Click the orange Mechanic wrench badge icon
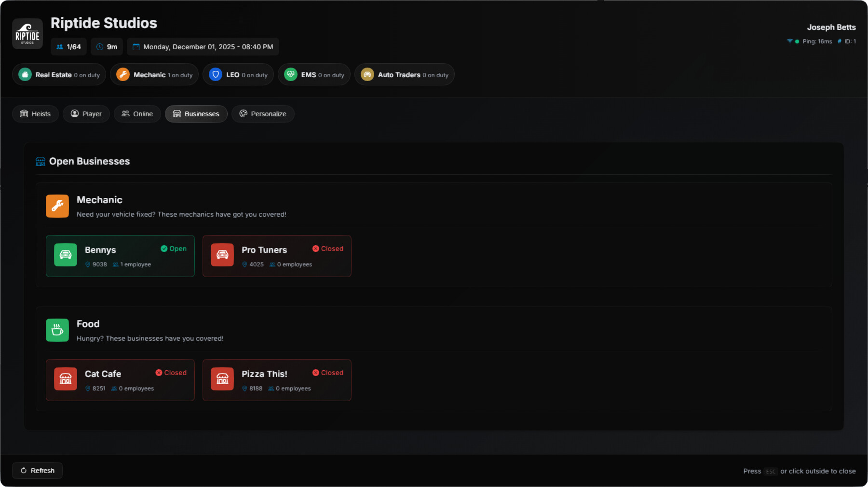 click(123, 75)
